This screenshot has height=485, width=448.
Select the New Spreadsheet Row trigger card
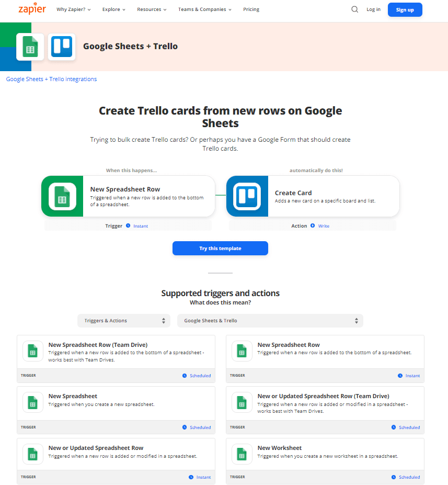(x=128, y=196)
